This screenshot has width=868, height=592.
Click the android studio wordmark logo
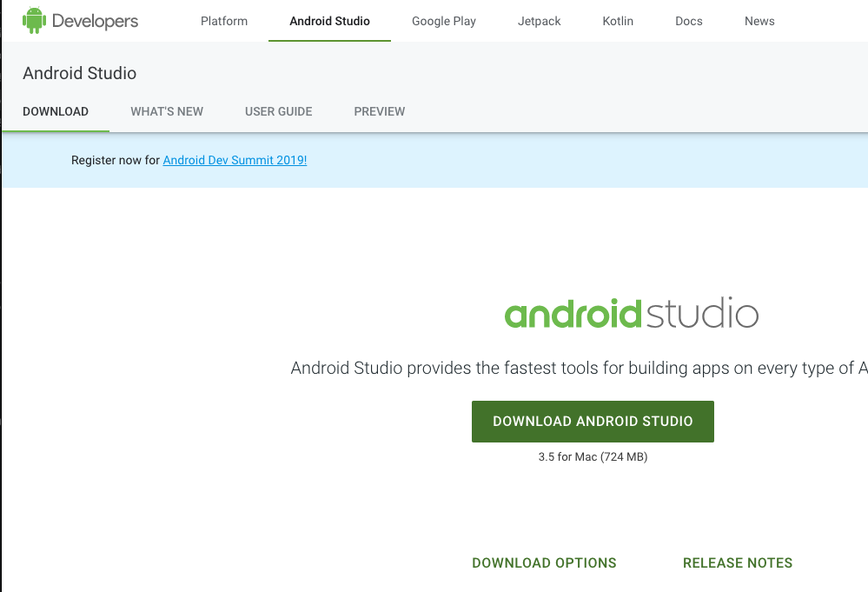pyautogui.click(x=631, y=312)
